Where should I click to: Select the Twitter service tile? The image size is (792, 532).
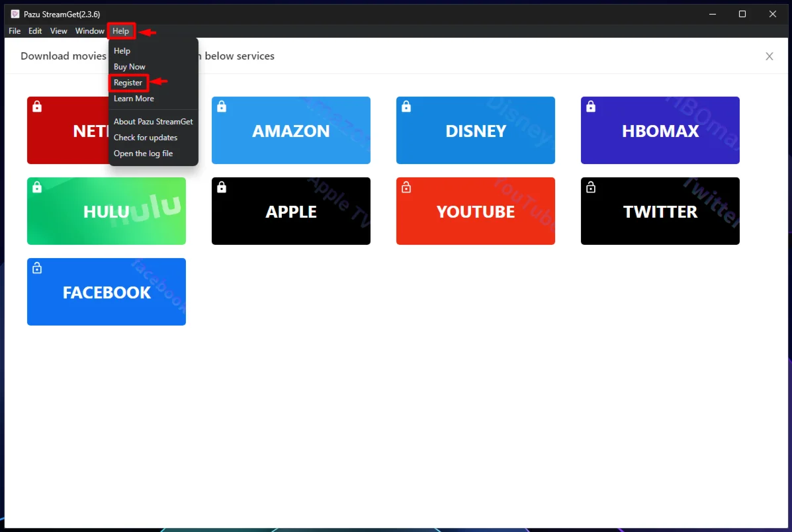click(660, 211)
